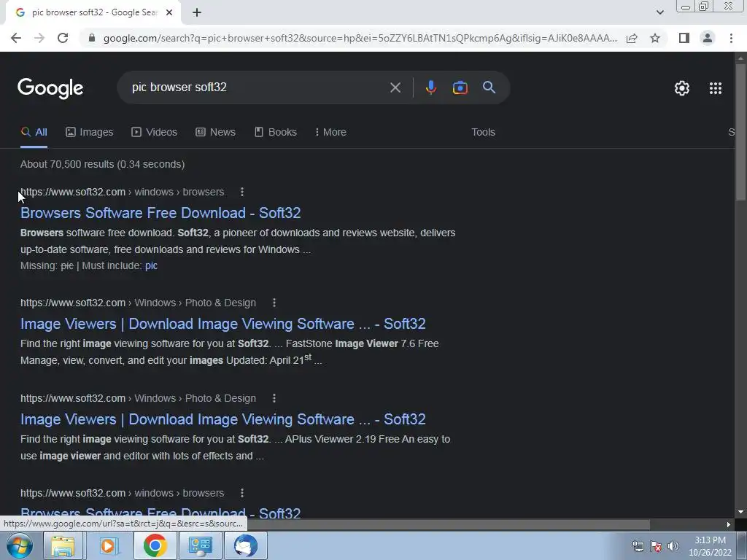Clear the search box text
Image resolution: width=747 pixels, height=560 pixels.
tap(395, 87)
